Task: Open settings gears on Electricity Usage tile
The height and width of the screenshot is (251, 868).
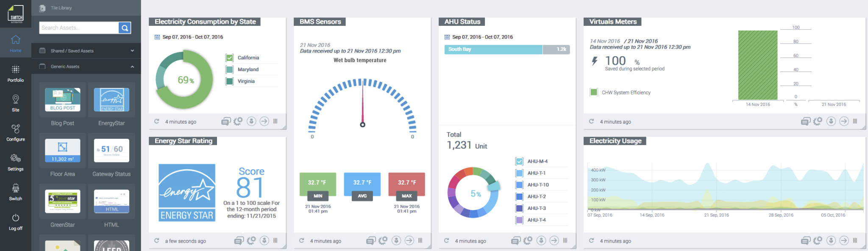Action: pos(818,240)
